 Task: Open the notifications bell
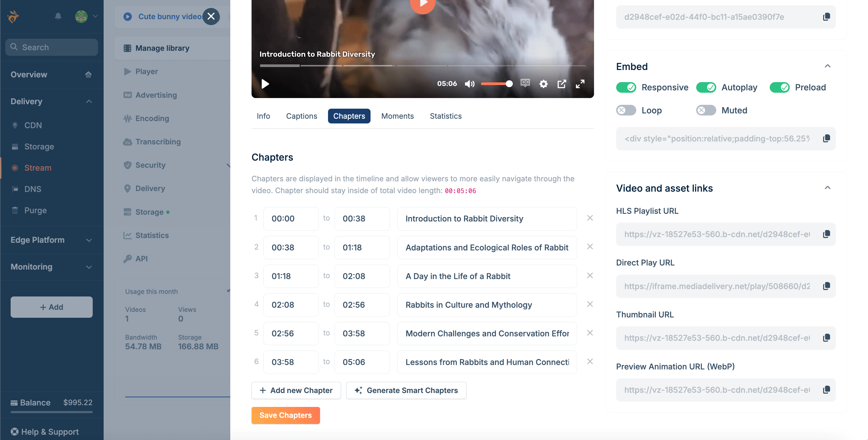[x=58, y=17]
